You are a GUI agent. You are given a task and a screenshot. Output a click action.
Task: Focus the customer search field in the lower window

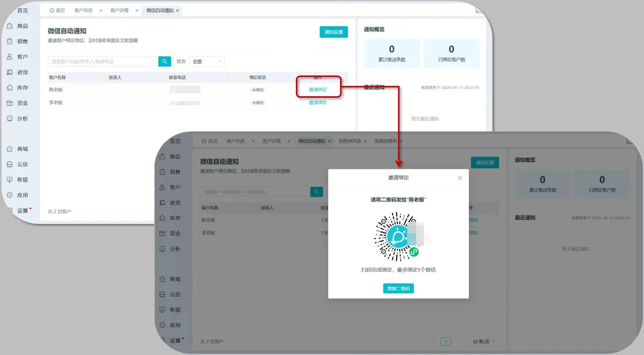click(x=255, y=192)
